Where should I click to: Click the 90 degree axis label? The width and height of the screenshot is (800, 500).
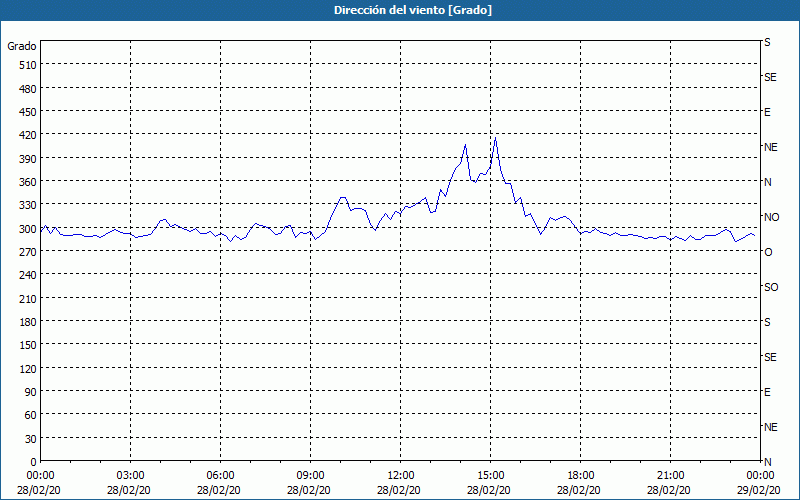tap(31, 392)
